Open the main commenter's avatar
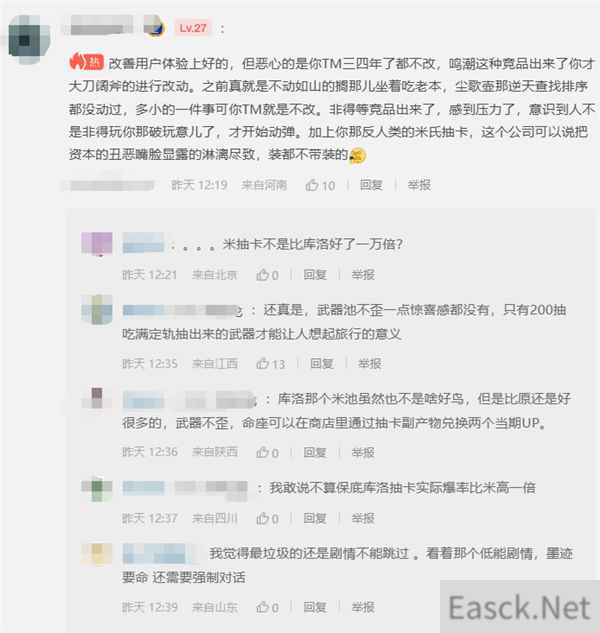The width and height of the screenshot is (600, 633). 29,40
